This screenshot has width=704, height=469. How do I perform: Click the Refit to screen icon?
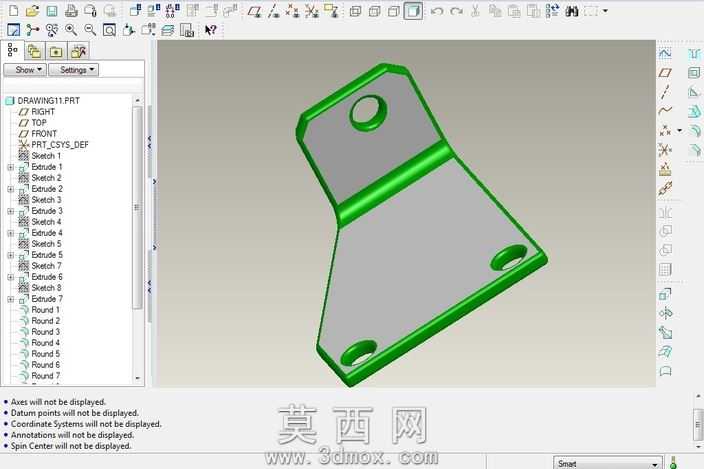(109, 30)
